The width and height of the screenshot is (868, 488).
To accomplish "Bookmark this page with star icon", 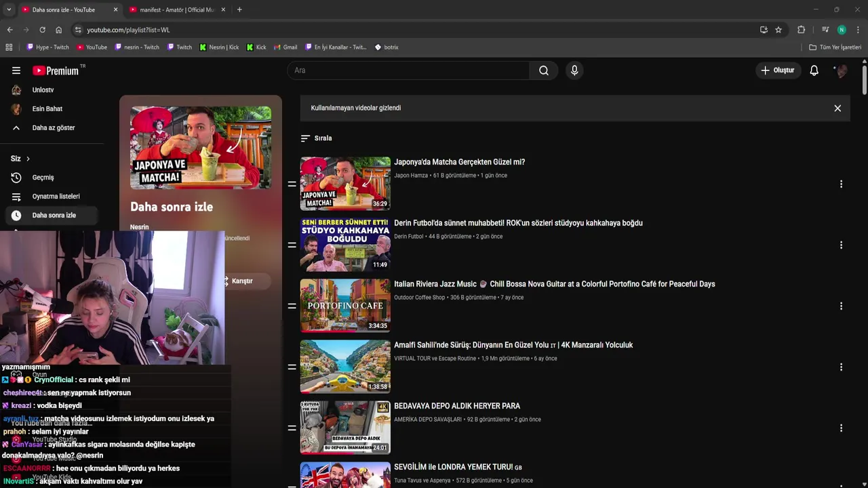I will pyautogui.click(x=778, y=30).
